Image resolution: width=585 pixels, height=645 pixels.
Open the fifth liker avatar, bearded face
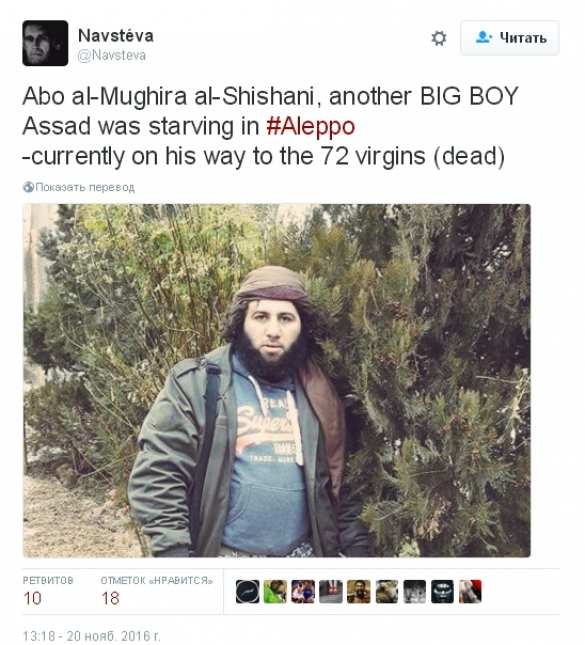click(x=359, y=592)
